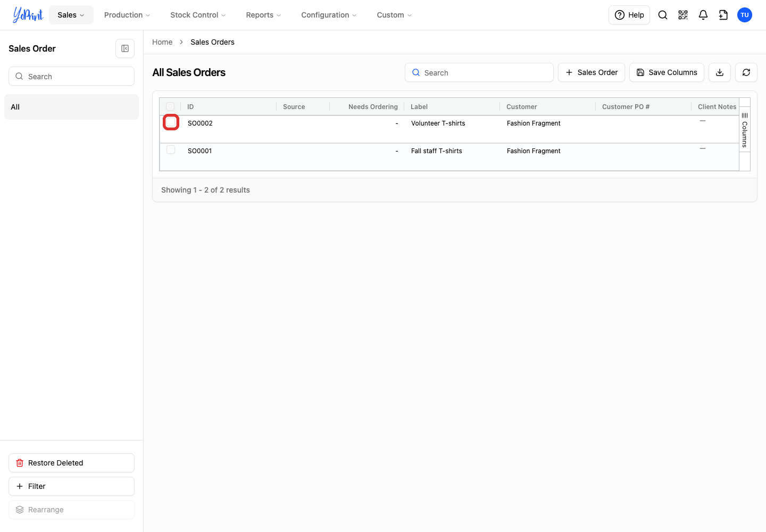Open the Columns side panel

click(745, 130)
